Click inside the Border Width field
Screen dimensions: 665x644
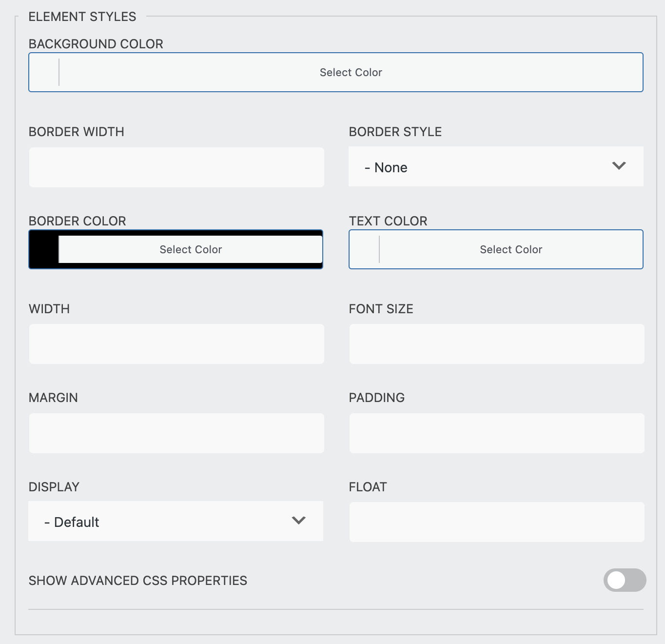[x=176, y=167]
